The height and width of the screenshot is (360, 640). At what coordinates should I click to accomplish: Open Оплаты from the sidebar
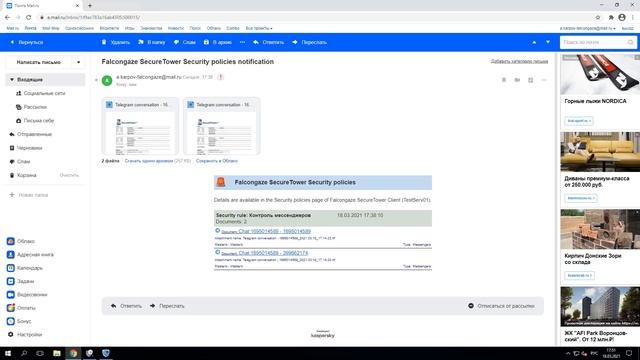[21, 308]
